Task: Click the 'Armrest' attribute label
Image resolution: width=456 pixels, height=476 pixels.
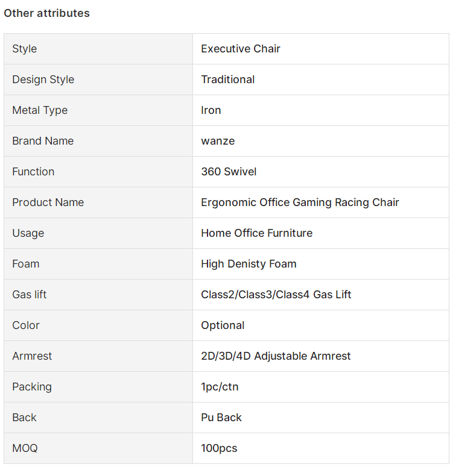Action: (x=32, y=356)
